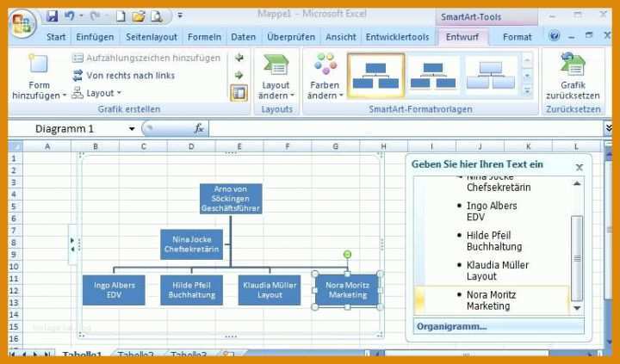
Task: Select all cells corner button
Action: point(15,146)
